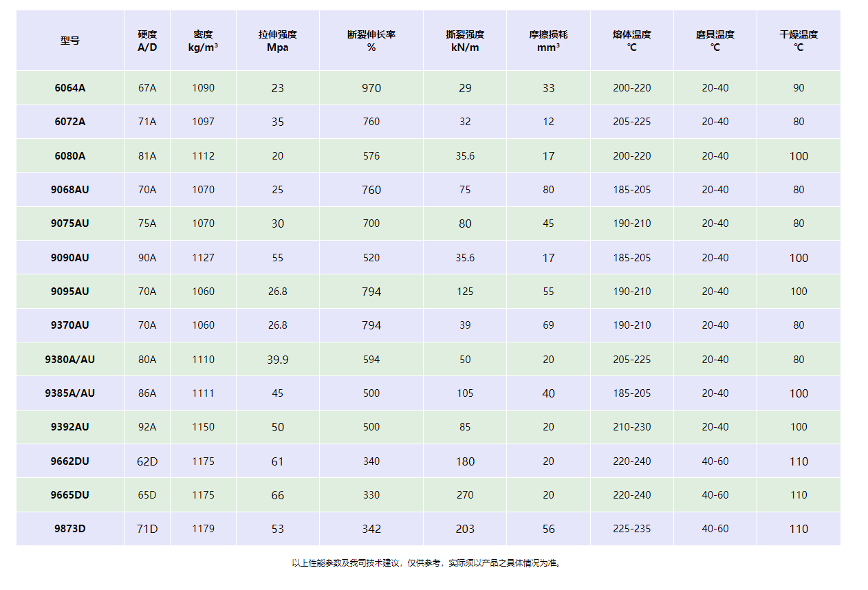Click tear strength 270 in 9665DU row
This screenshot has height=590, width=868.
click(x=465, y=495)
